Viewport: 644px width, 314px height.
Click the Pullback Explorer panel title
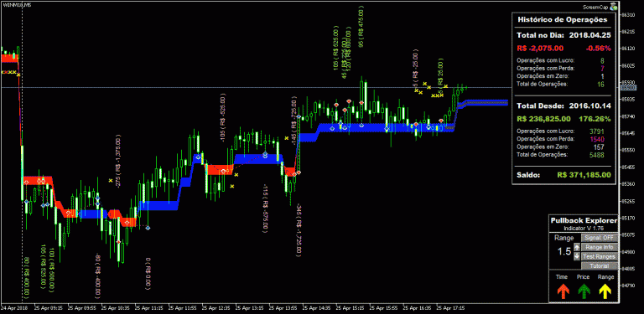tap(584, 220)
